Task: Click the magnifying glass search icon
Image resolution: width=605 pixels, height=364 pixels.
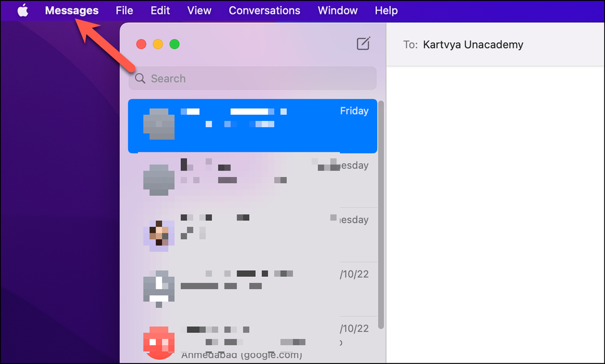Action: pos(140,79)
